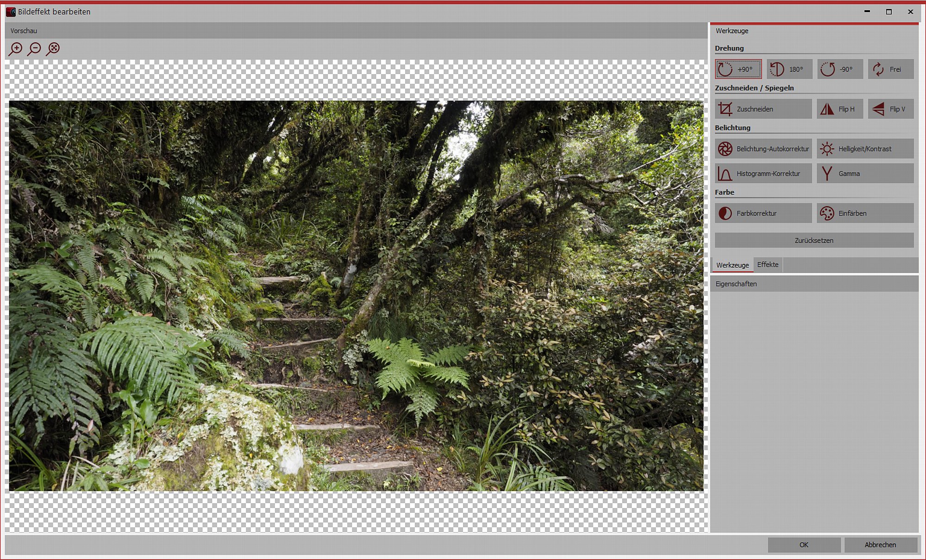Image resolution: width=926 pixels, height=560 pixels.
Task: Click the zoom in magnifier icon
Action: click(x=16, y=49)
